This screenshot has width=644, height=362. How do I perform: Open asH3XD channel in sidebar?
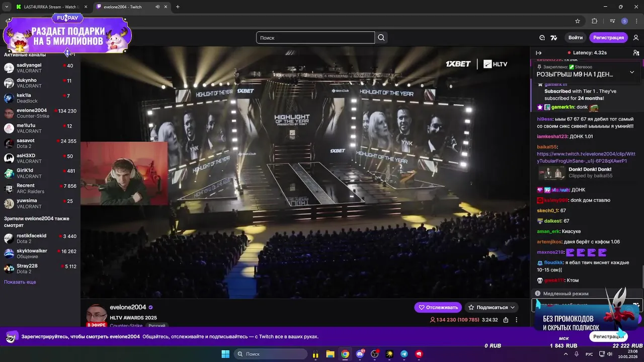pyautogui.click(x=40, y=158)
